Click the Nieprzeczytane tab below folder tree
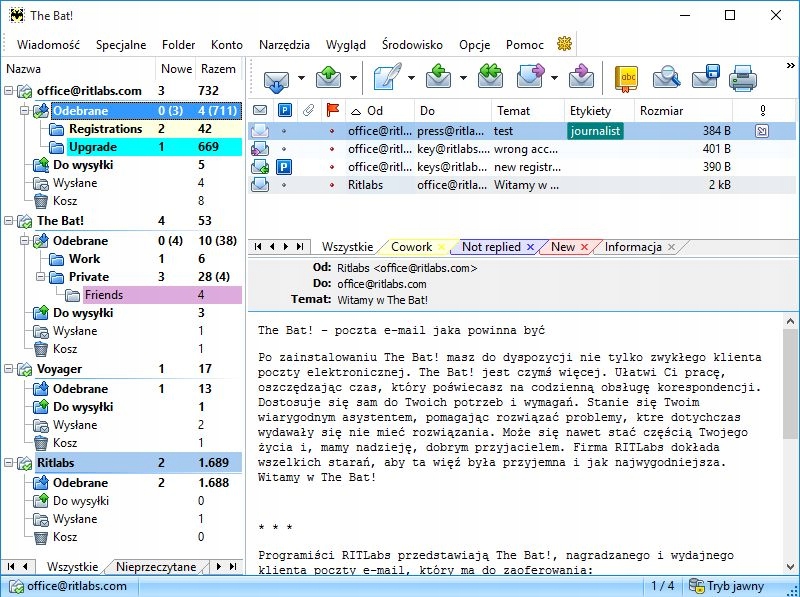The height and width of the screenshot is (597, 800). (156, 567)
